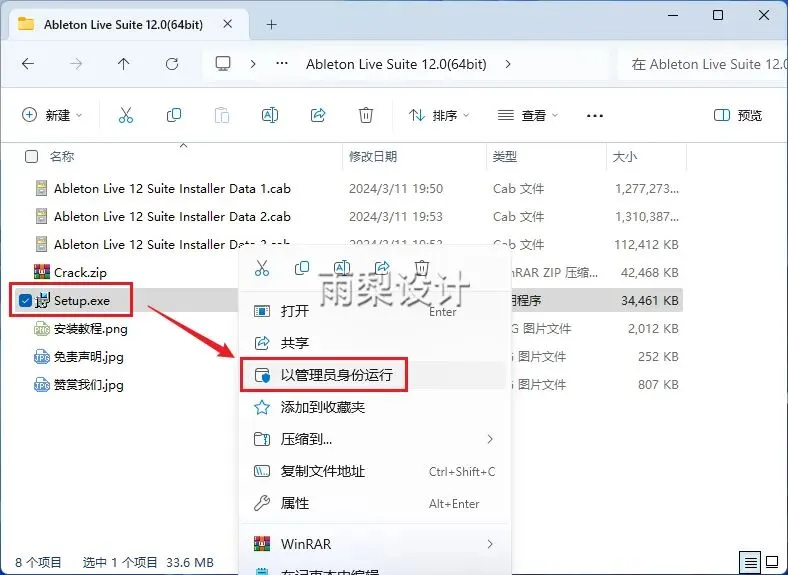Viewport: 788px width, 575px height.
Task: Add a new tab with the plus button
Action: tap(271, 24)
